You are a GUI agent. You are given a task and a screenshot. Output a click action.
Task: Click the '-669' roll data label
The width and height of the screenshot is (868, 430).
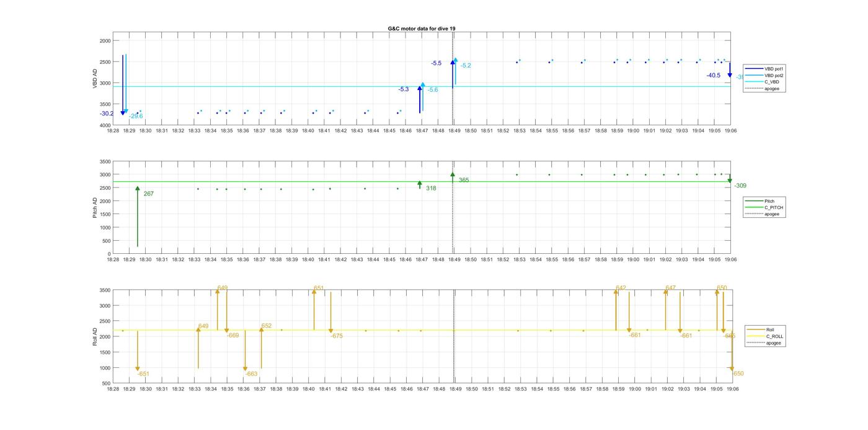point(233,335)
